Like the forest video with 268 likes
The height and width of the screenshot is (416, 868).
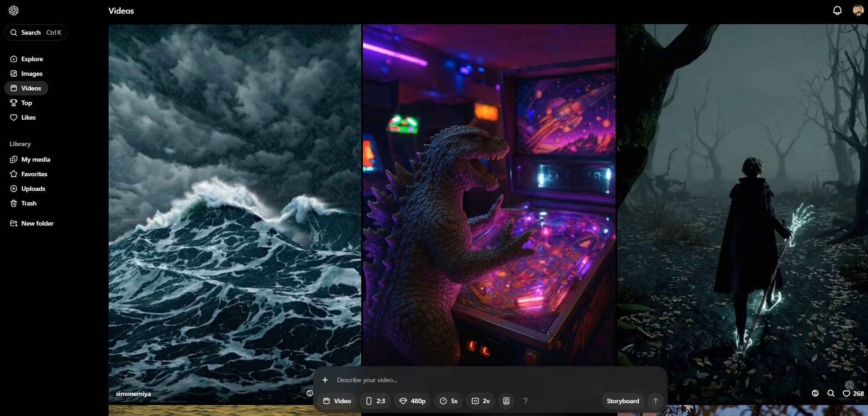[x=853, y=394]
